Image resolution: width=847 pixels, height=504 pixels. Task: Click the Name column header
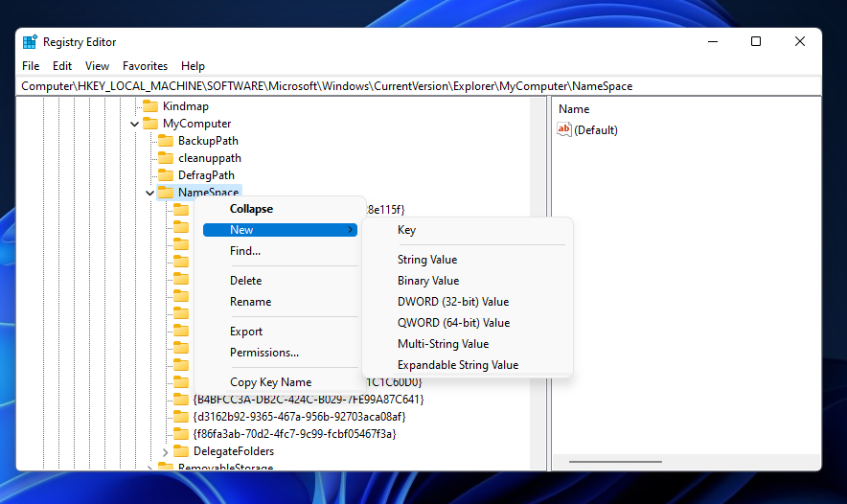574,109
